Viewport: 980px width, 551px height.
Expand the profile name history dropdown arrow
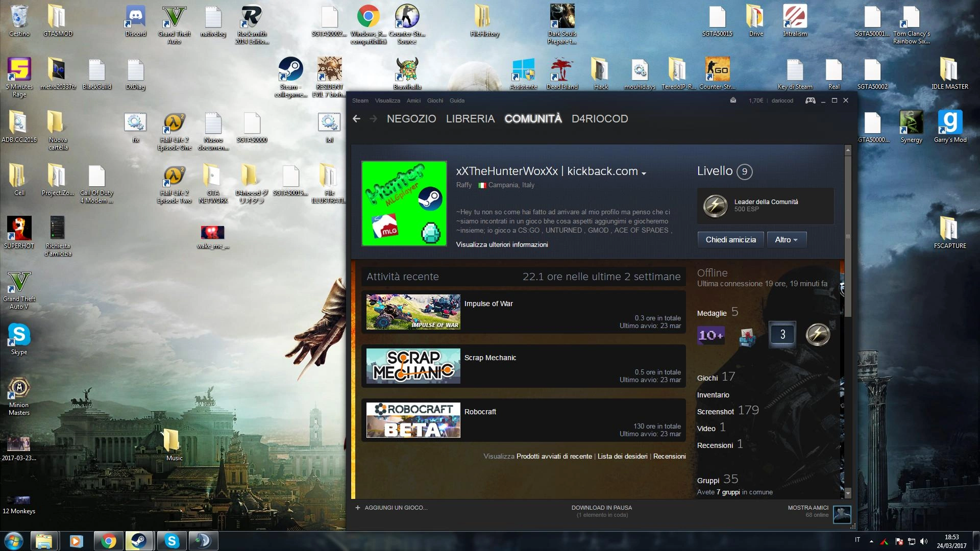(x=644, y=173)
